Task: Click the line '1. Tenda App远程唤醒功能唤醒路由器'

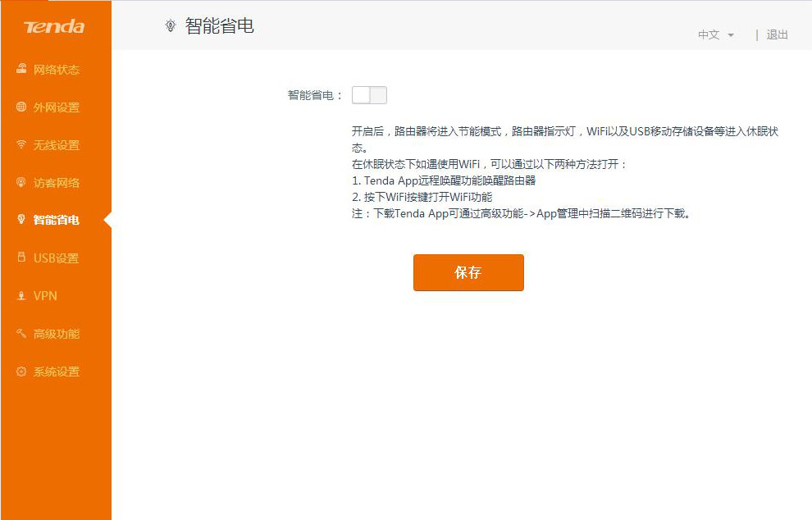Action: 444,180
